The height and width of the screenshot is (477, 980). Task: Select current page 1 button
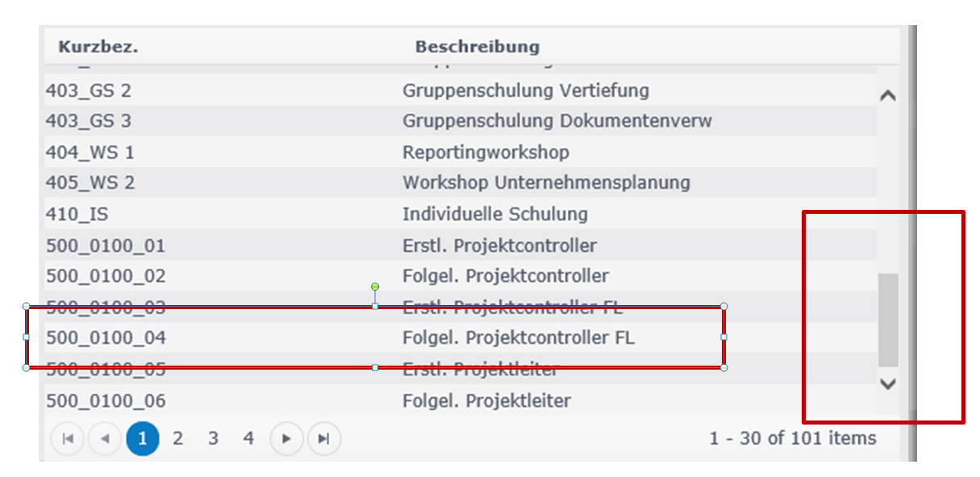(x=143, y=439)
